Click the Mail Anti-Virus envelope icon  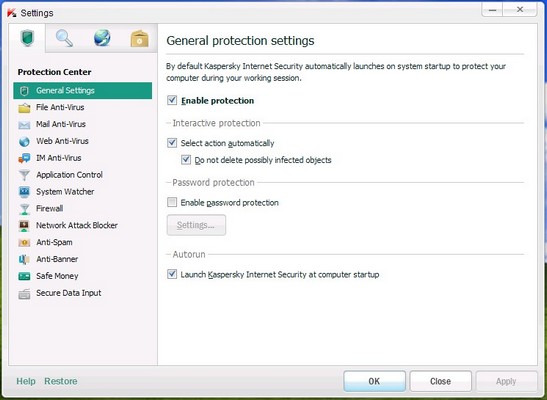point(24,125)
